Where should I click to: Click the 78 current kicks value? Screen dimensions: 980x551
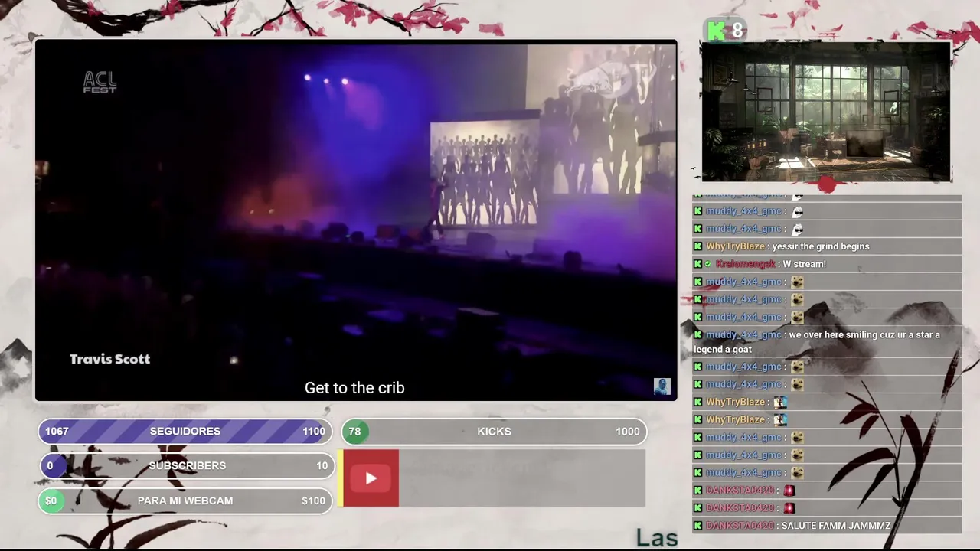pyautogui.click(x=354, y=432)
